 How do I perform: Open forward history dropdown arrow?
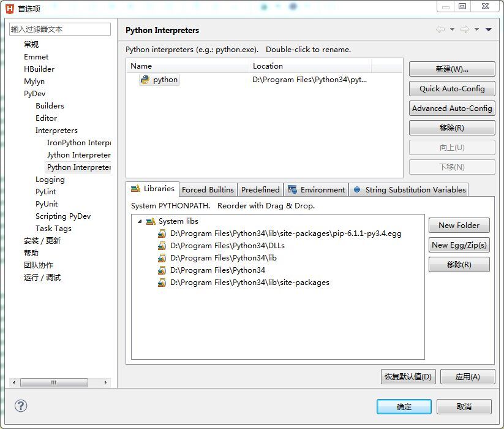point(476,29)
